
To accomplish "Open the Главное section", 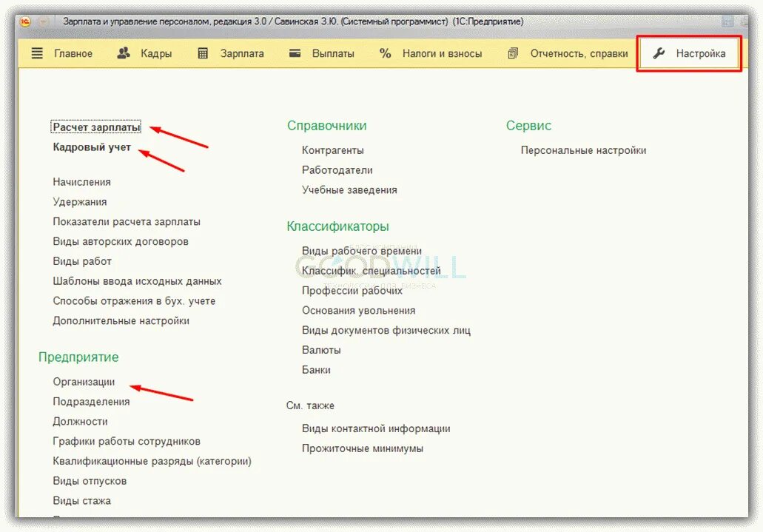I will (73, 53).
